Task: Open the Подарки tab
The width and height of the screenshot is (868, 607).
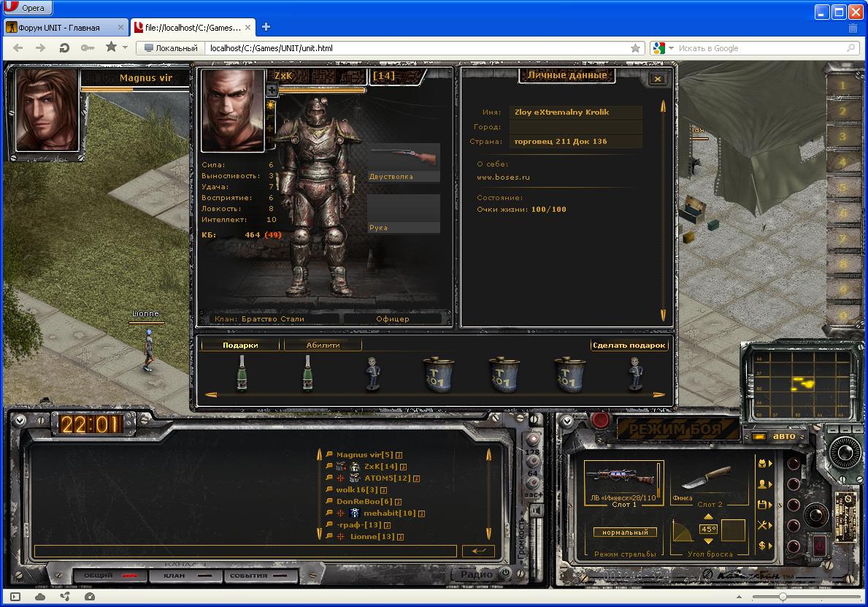Action: click(x=240, y=345)
